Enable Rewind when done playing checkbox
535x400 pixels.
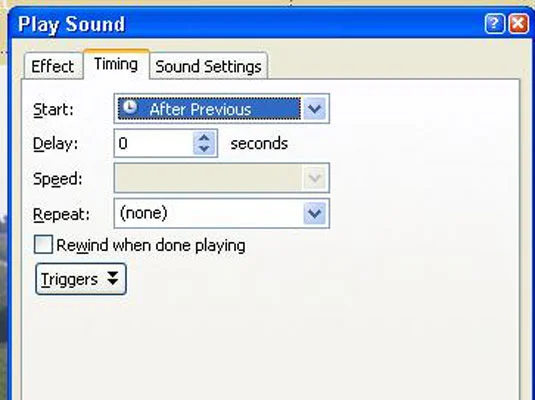[43, 244]
